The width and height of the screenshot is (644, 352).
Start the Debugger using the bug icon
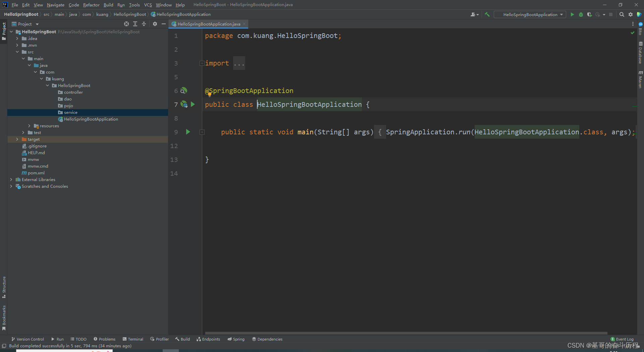tap(581, 14)
